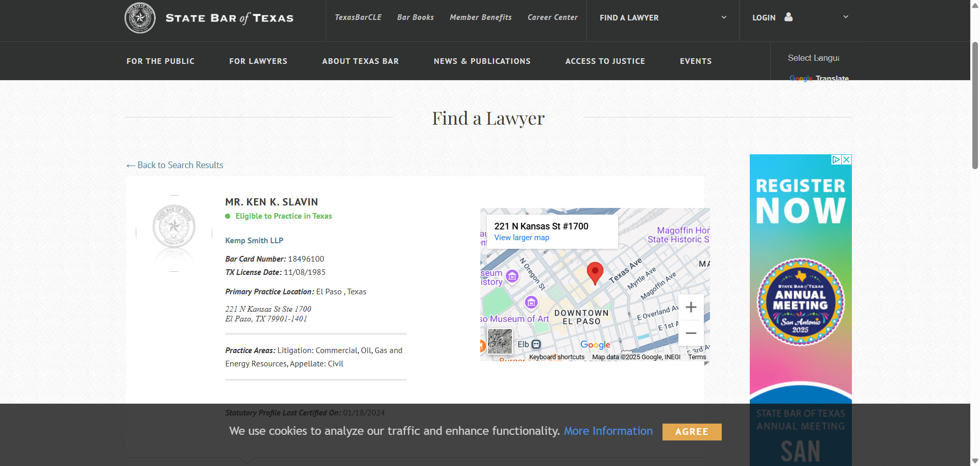
Task: Open the News & Publications menu
Action: pos(482,61)
